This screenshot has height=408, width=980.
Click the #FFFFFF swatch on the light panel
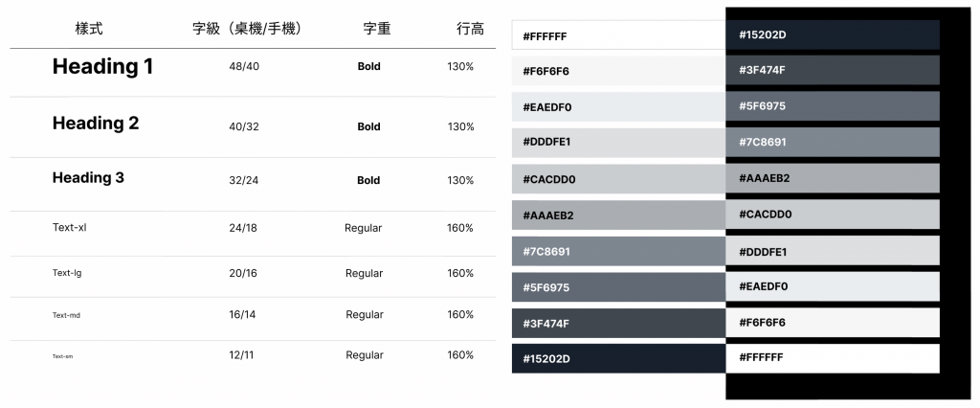(618, 36)
